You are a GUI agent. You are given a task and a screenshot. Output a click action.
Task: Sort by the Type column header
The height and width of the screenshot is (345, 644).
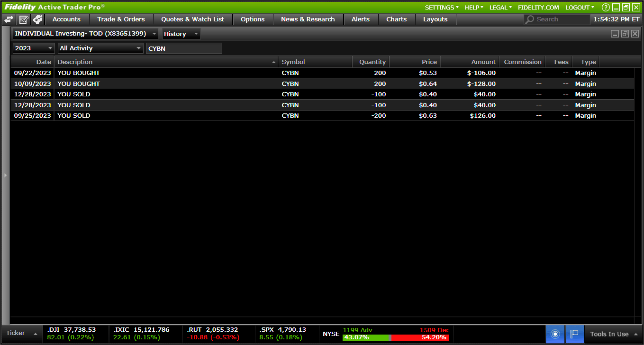coord(586,62)
